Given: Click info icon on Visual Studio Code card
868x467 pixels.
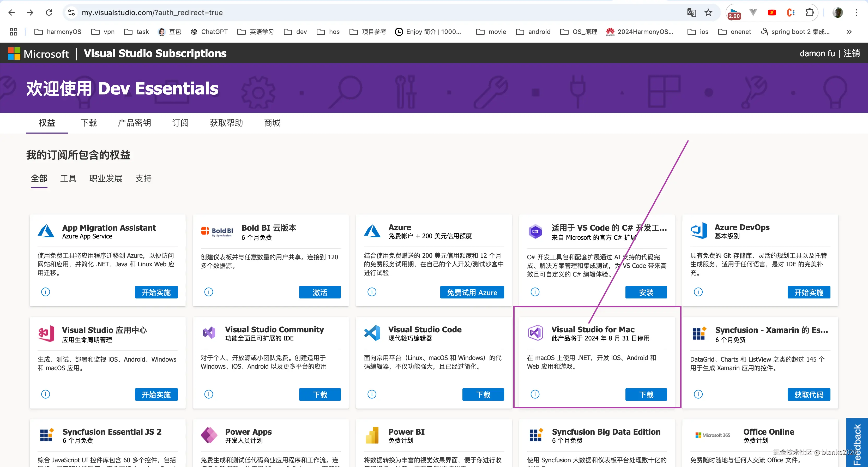Looking at the screenshot, I should (372, 394).
